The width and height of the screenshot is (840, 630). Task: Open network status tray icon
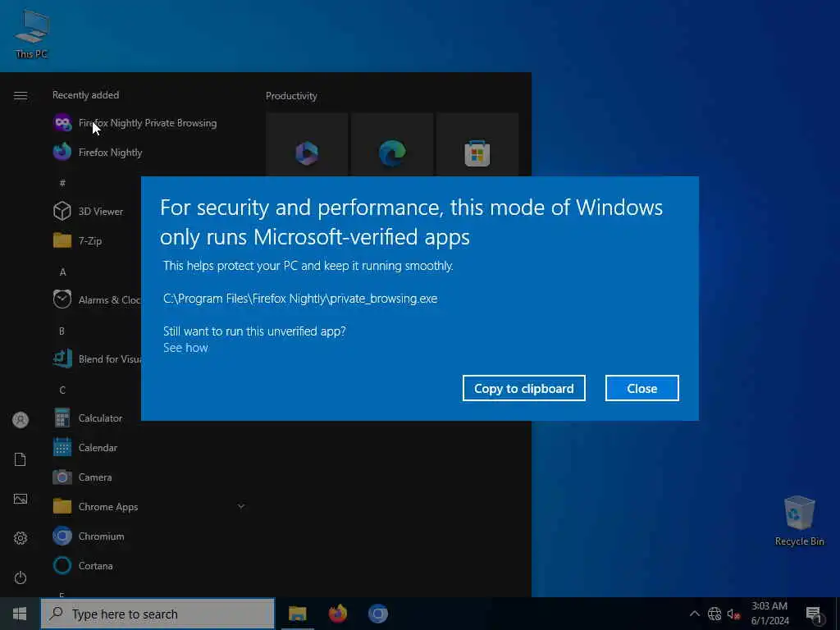[714, 614]
